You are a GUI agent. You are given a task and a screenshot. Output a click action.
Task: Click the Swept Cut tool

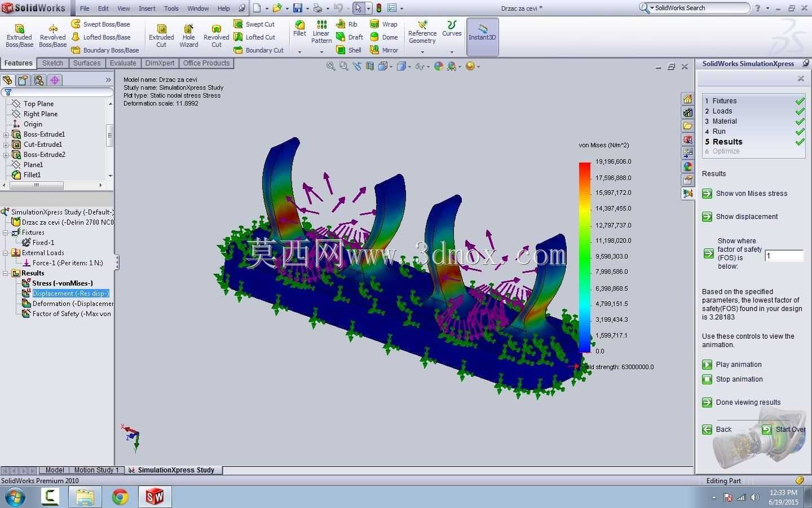[254, 24]
